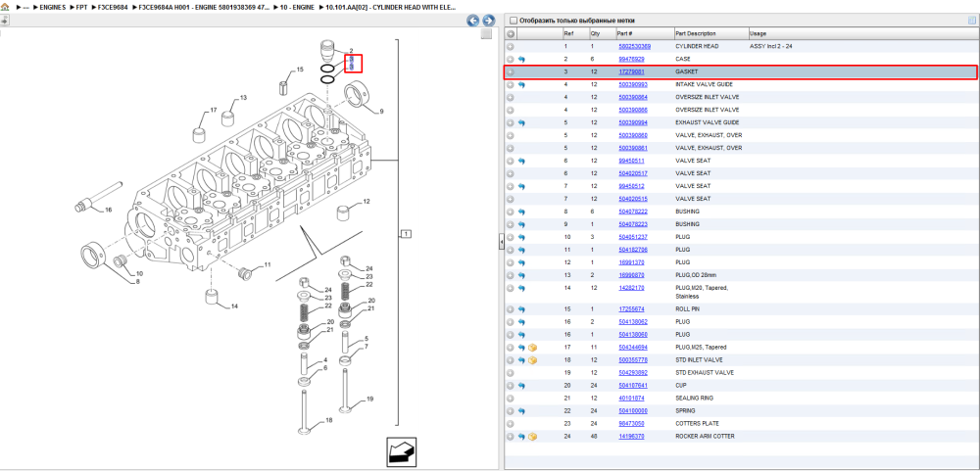
Task: Click the blue arrow for EXHAUST VALVE GUIDE
Action: point(522,123)
